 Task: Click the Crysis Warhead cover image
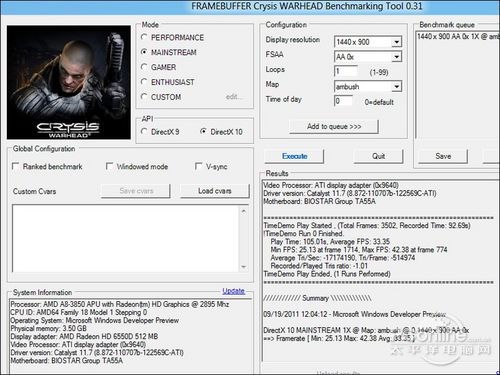tap(69, 82)
